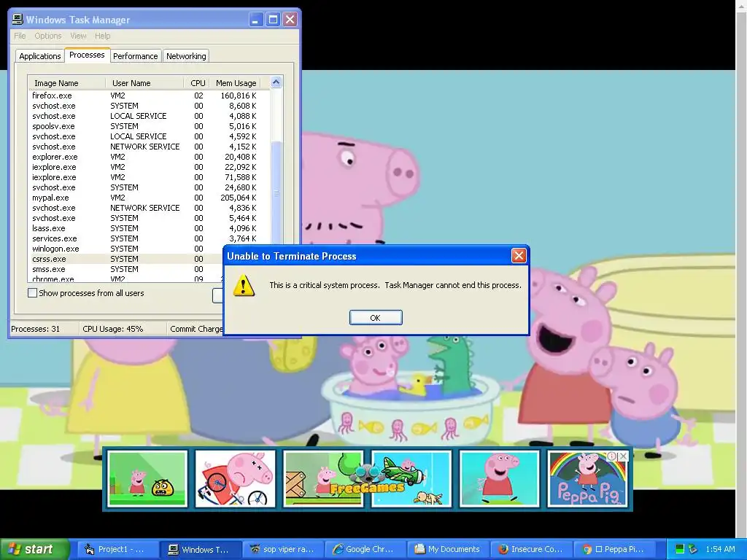
Task: Click the green CPU meter tray icon
Action: coord(680,549)
